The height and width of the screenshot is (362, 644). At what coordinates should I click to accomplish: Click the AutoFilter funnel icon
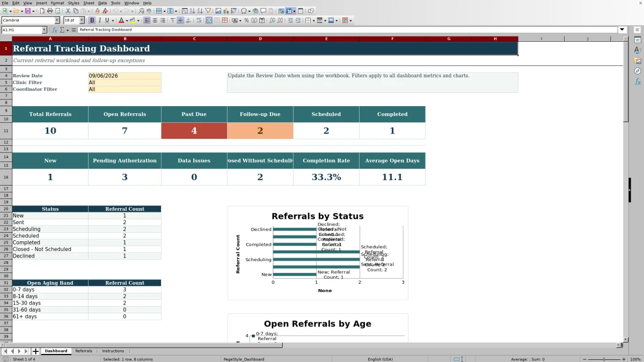207,11
